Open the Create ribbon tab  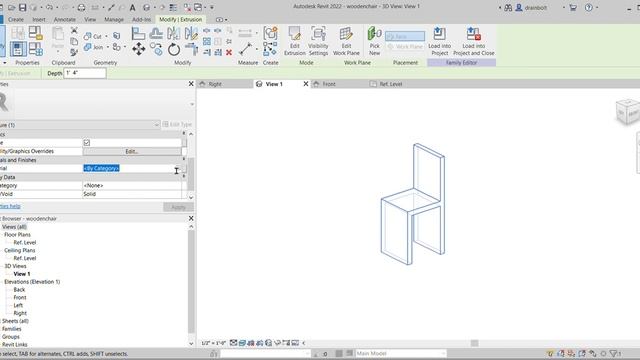coord(16,20)
